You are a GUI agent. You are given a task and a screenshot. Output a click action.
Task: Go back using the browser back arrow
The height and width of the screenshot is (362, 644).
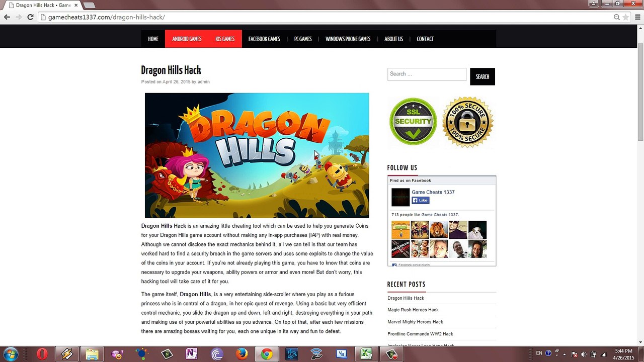pos(7,17)
